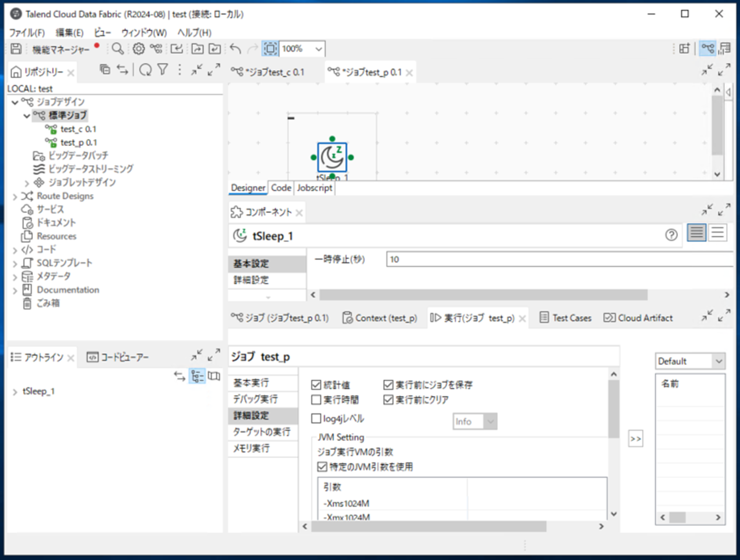The image size is (740, 560).
Task: Open the コードビューアー tab
Action: (x=118, y=357)
